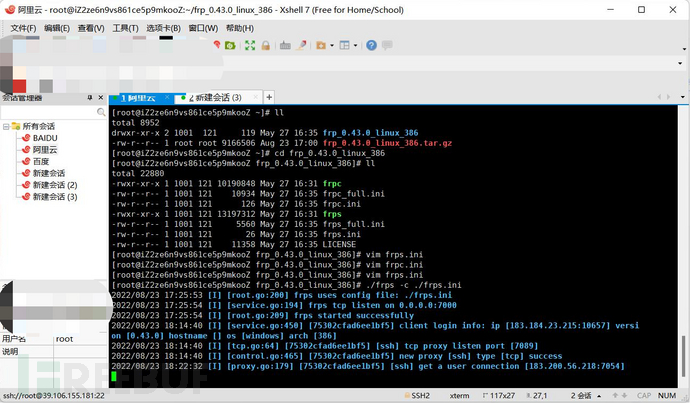Image resolution: width=690 pixels, height=403 pixels.
Task: Click the search magnifier icon in session manager
Action: (x=101, y=113)
